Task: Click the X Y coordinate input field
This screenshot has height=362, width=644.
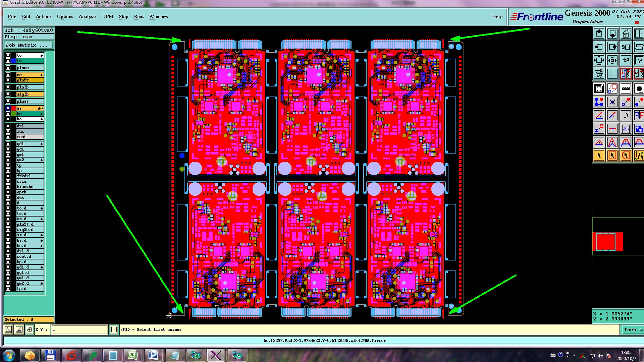Action: [x=80, y=329]
